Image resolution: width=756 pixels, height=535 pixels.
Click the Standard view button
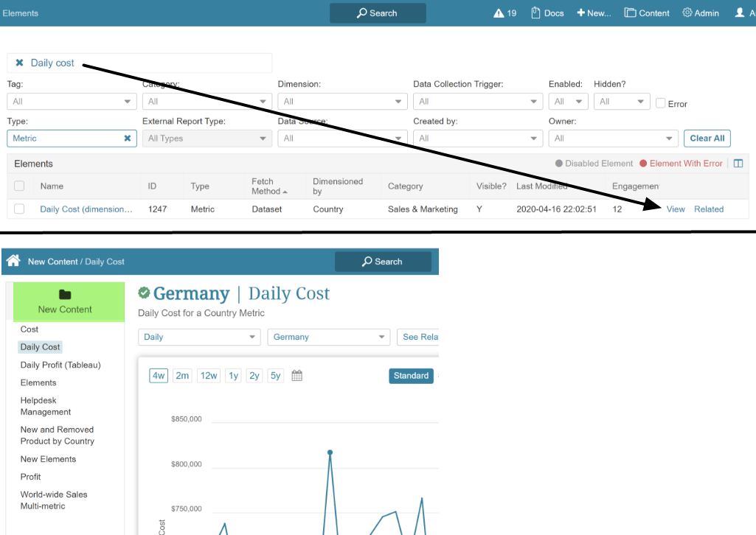coord(411,376)
